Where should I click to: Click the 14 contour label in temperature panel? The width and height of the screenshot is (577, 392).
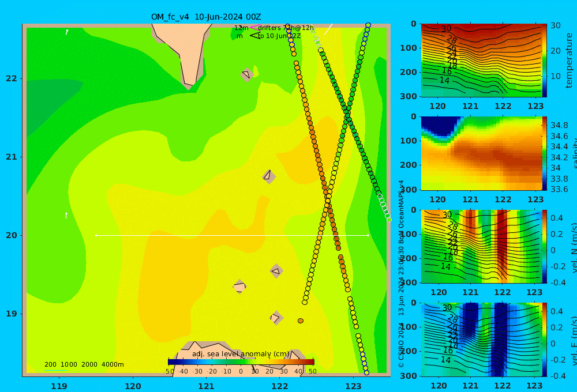[444, 80]
